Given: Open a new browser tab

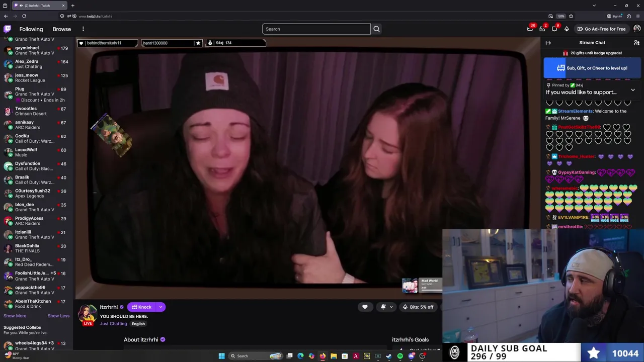Looking at the screenshot, I should point(72,6).
